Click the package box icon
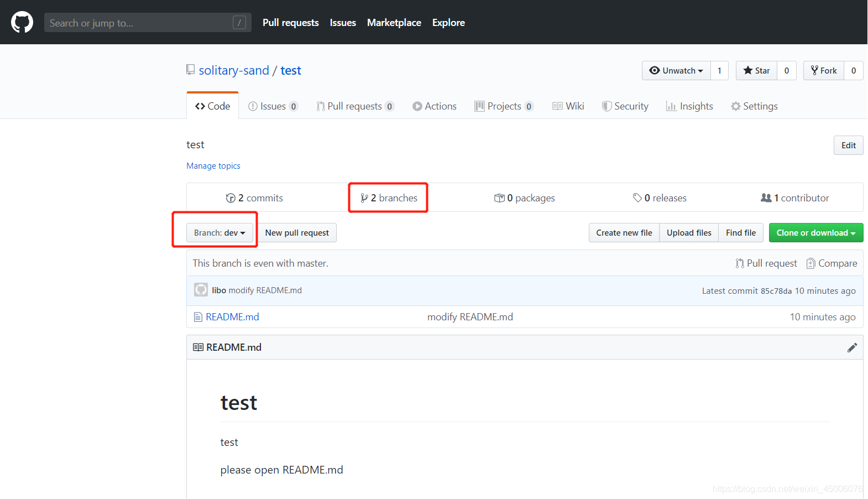This screenshot has width=868, height=499. pyautogui.click(x=499, y=198)
